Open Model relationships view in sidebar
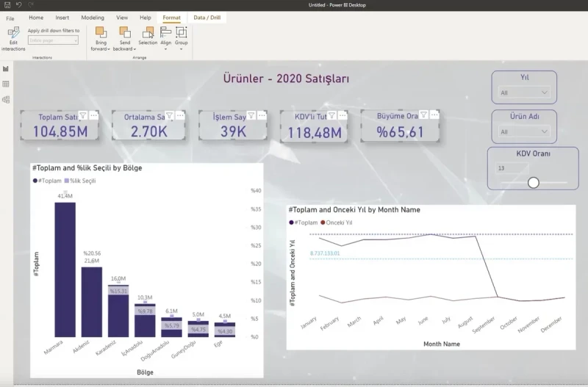 pyautogui.click(x=6, y=99)
